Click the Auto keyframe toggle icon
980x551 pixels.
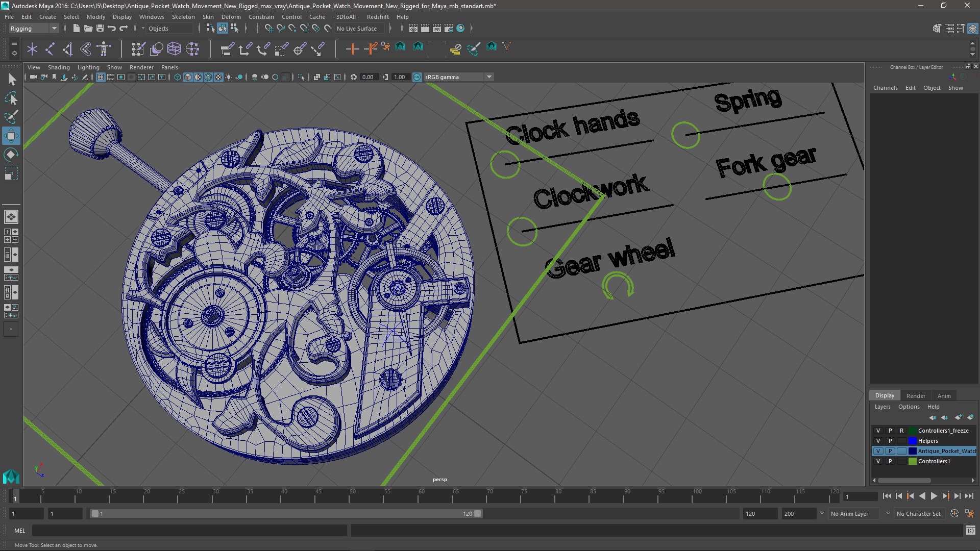pyautogui.click(x=954, y=514)
